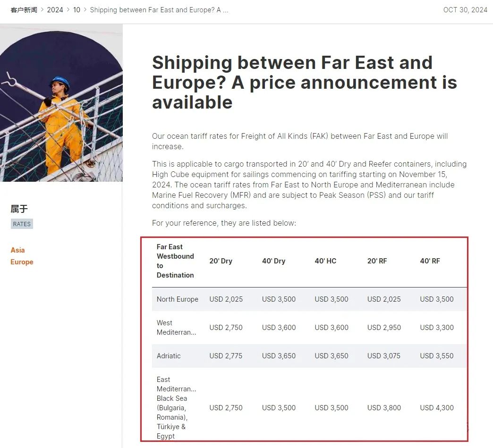The height and width of the screenshot is (448, 493).
Task: Open the 10 month breadcrumb
Action: [x=76, y=10]
